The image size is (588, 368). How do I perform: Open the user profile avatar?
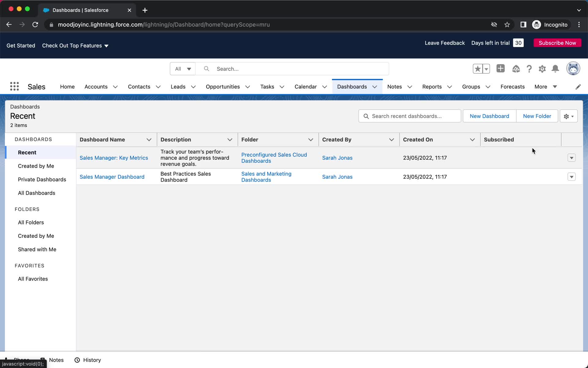(x=573, y=68)
